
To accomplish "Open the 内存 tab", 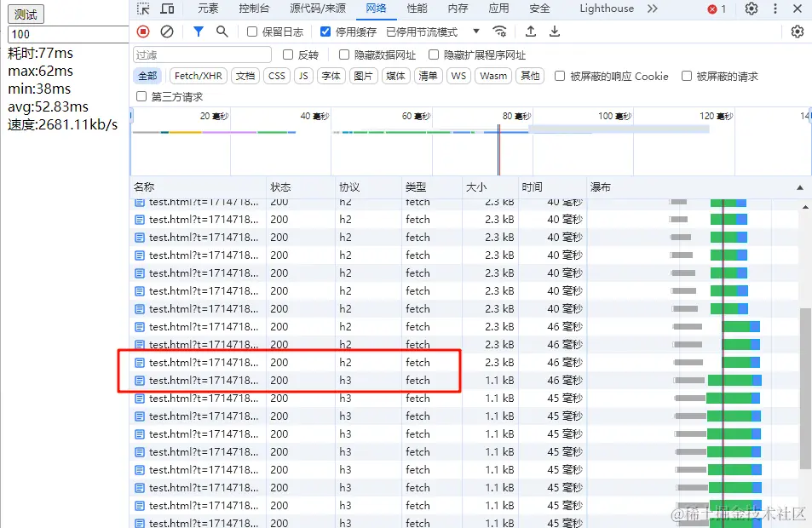I will tap(458, 9).
